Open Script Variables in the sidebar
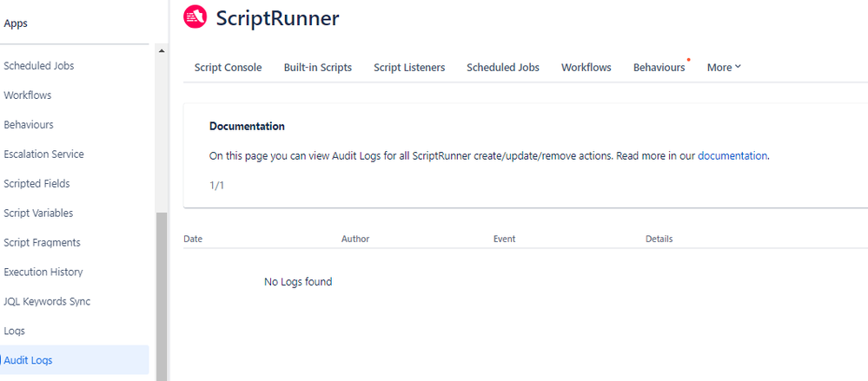Image resolution: width=868 pixels, height=381 pixels. coord(38,213)
